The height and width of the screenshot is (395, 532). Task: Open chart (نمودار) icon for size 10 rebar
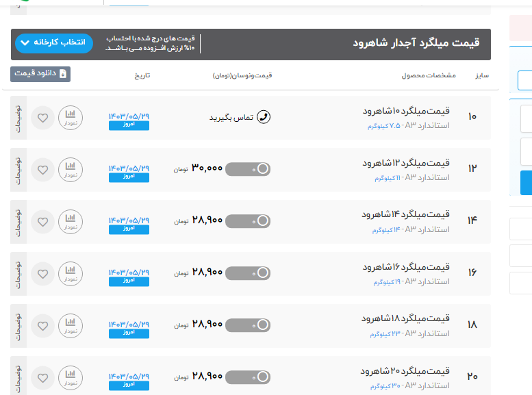tap(70, 117)
